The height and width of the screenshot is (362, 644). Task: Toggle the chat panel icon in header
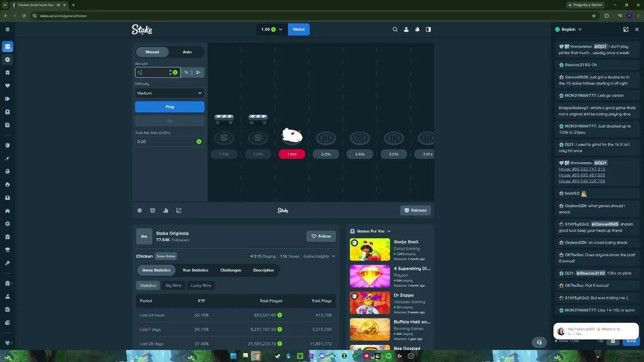[428, 29]
